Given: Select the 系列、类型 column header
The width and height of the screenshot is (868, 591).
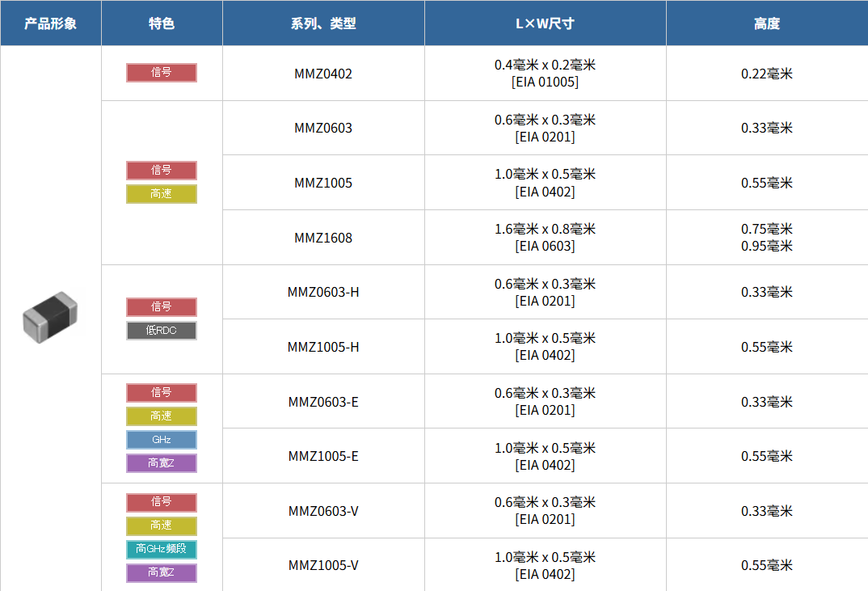Looking at the screenshot, I should tap(323, 23).
